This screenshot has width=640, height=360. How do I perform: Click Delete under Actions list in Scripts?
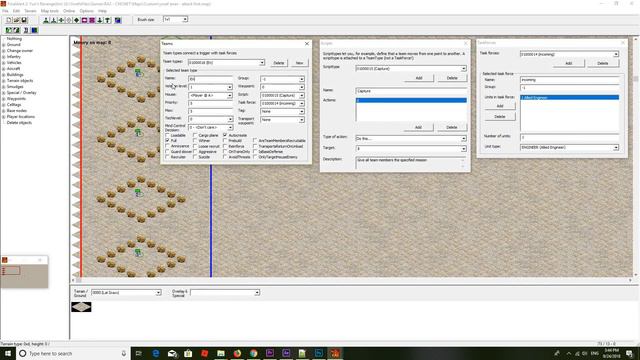point(451,127)
